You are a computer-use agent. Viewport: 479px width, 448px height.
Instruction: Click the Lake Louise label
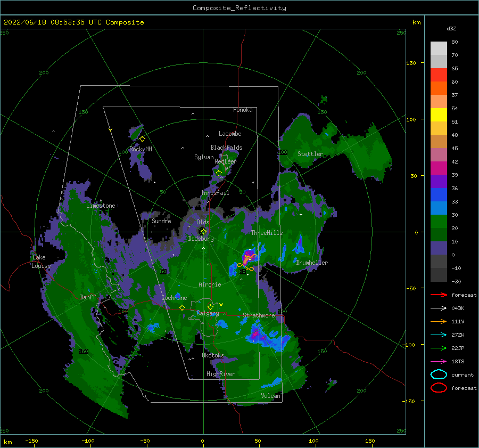click(x=41, y=262)
